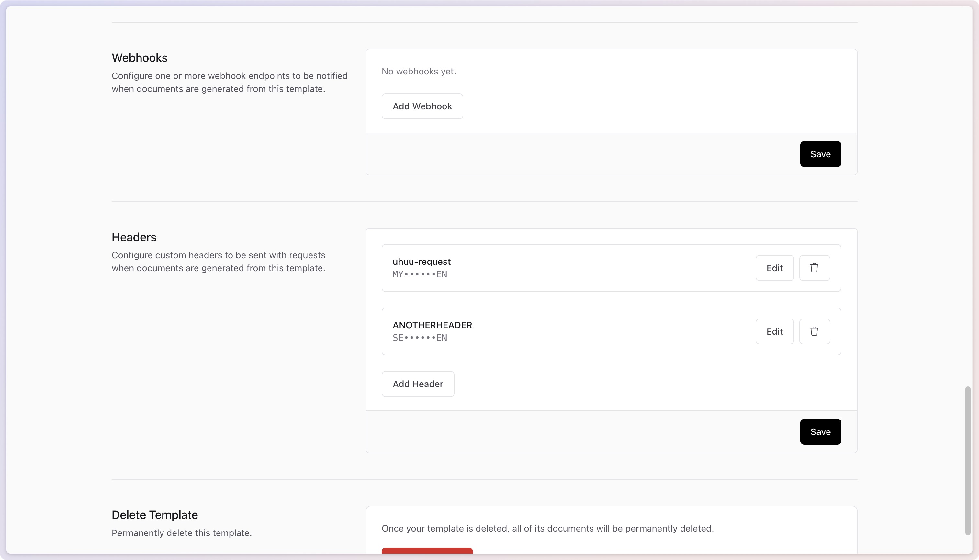Click the "No webhooks yet." message
This screenshot has width=979, height=560.
click(419, 72)
